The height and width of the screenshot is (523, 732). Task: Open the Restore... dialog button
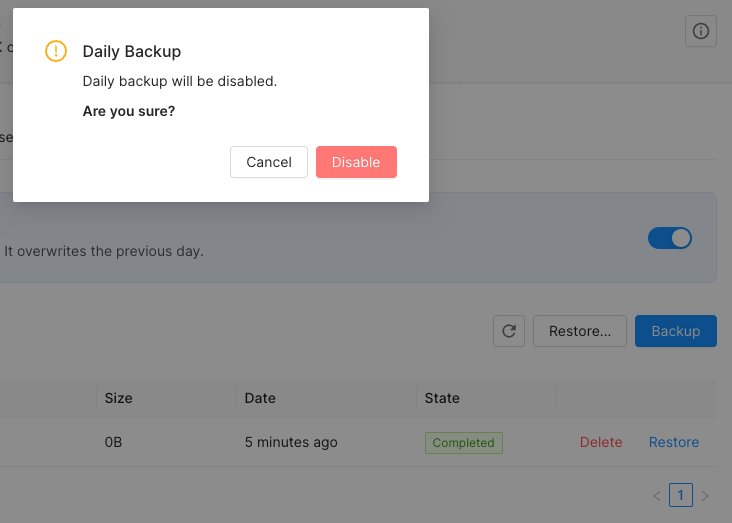tap(580, 331)
